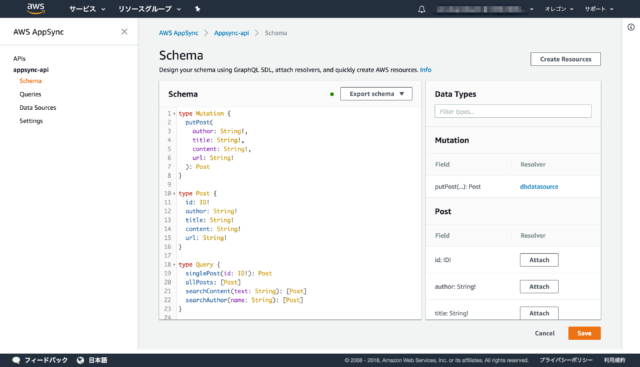Open the notifications bell

pos(422,9)
